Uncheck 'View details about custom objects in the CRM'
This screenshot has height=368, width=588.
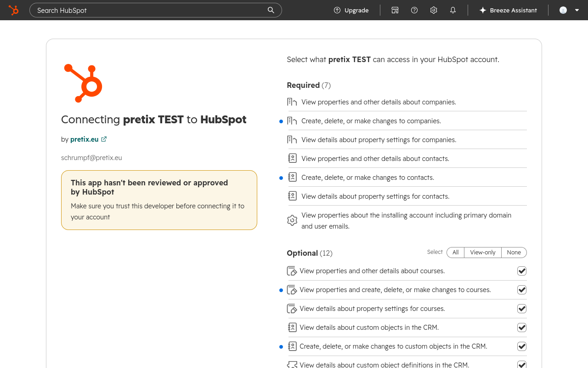[x=522, y=328]
